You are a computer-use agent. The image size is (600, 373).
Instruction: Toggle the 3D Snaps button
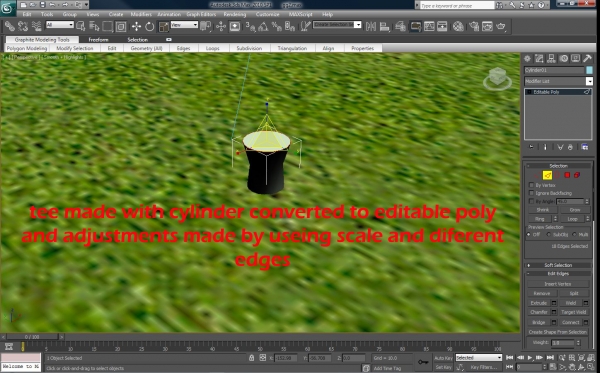tap(250, 26)
